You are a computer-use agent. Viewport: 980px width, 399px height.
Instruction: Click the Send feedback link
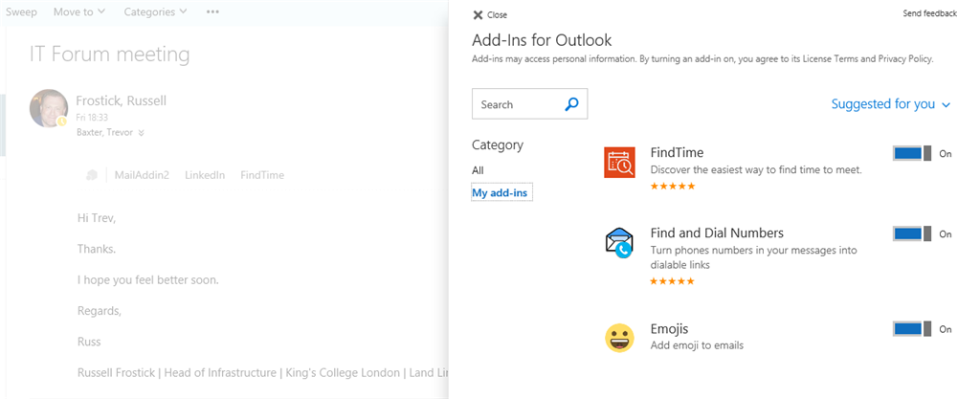click(x=929, y=13)
